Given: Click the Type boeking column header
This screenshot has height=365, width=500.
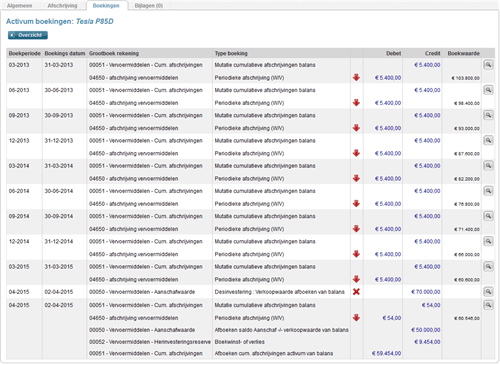Looking at the screenshot, I should click(231, 53).
